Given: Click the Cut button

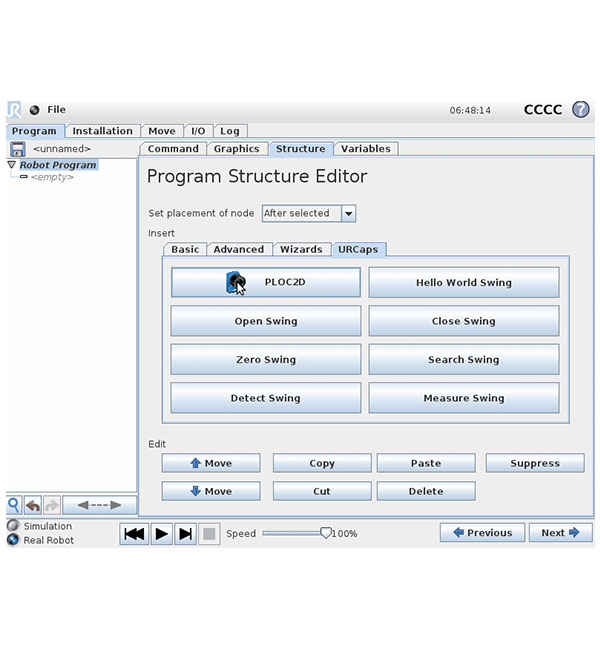Looking at the screenshot, I should (x=322, y=491).
